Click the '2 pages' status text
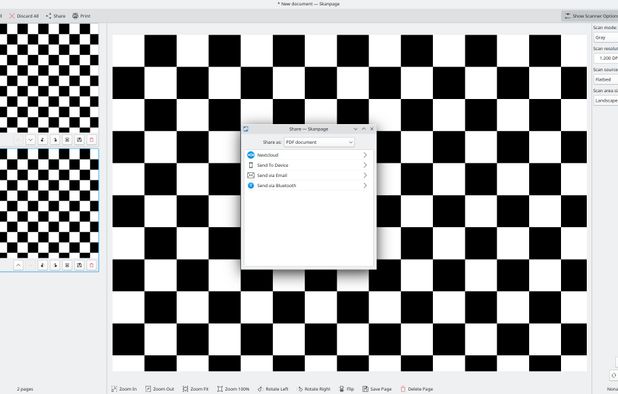 coord(25,389)
